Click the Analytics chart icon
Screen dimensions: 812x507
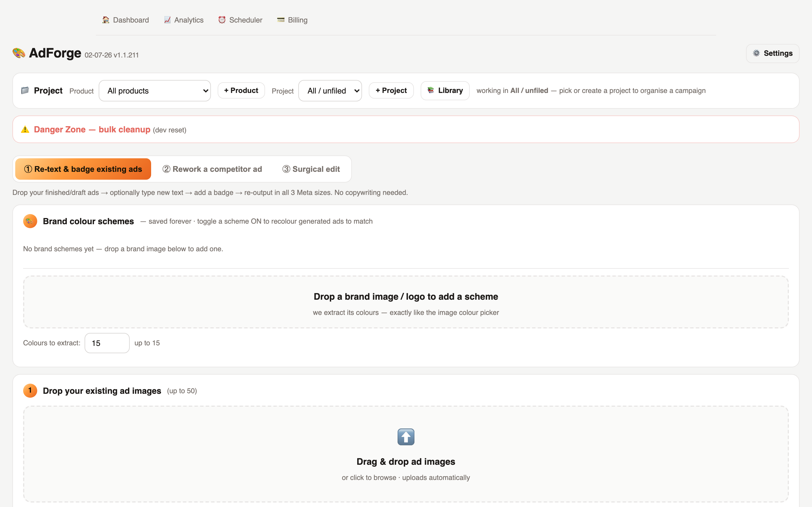point(167,20)
